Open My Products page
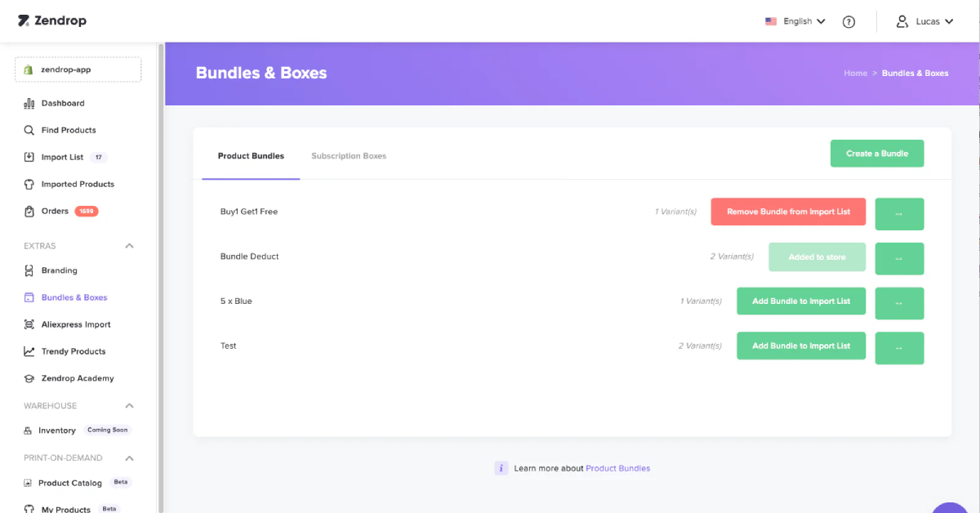Image resolution: width=980 pixels, height=513 pixels. tap(65, 509)
